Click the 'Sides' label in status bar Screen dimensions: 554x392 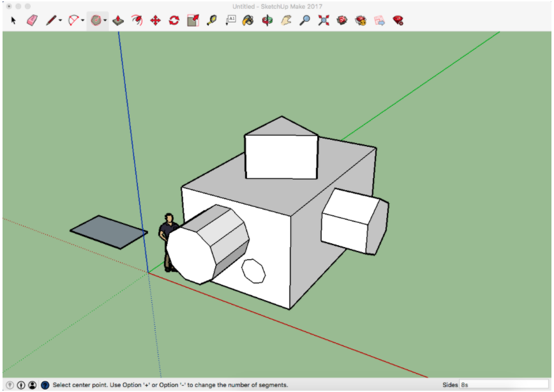450,385
